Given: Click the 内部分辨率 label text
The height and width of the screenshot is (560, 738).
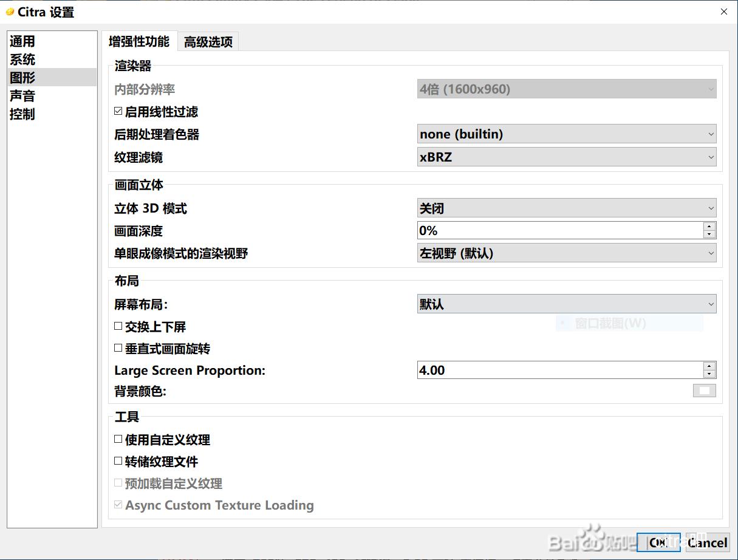Looking at the screenshot, I should [x=145, y=89].
